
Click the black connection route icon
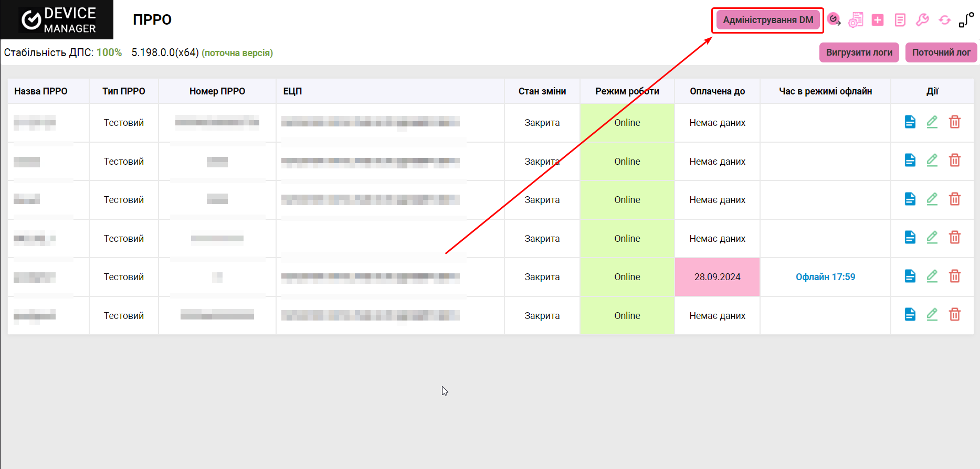click(x=966, y=20)
